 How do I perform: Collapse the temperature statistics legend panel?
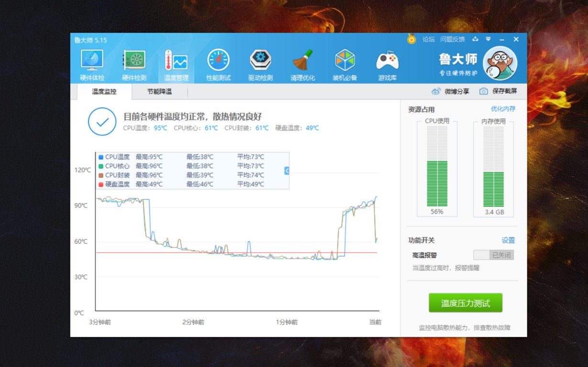click(287, 170)
